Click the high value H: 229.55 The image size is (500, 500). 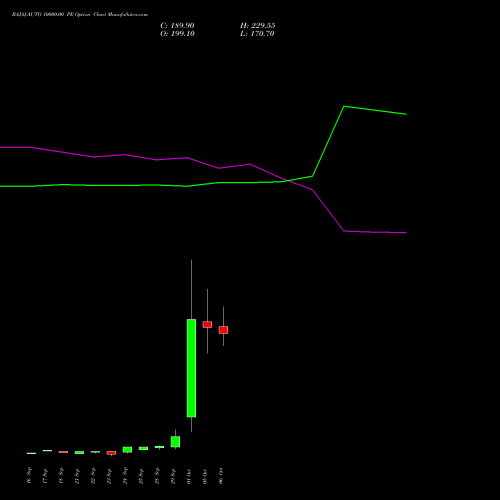(258, 26)
